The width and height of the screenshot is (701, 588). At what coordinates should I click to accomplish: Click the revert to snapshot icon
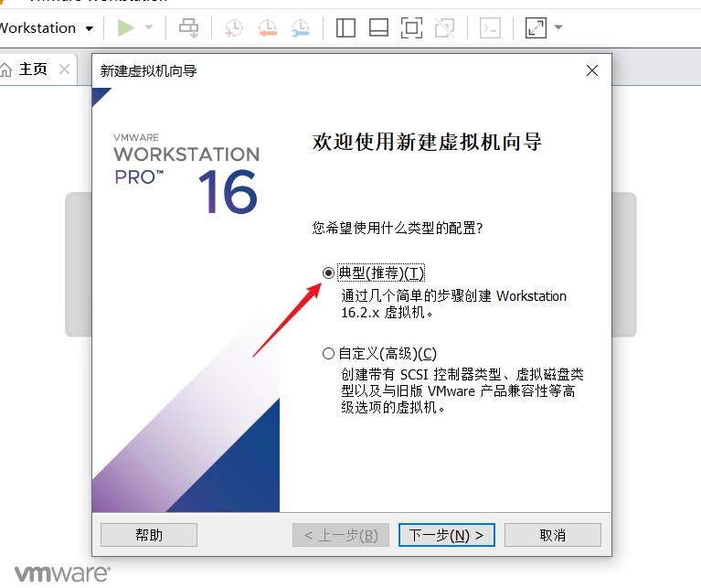268,27
